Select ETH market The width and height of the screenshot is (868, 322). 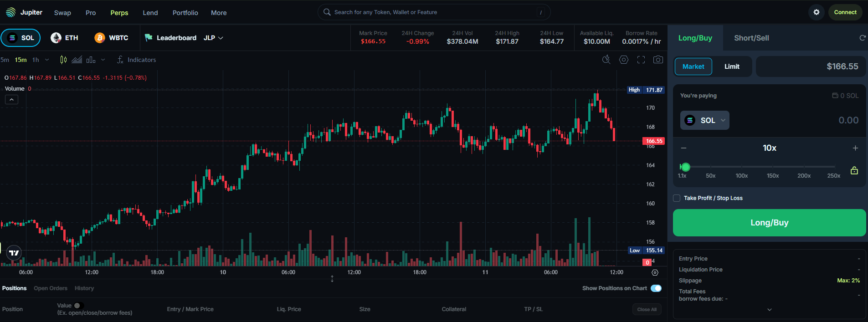pyautogui.click(x=64, y=38)
